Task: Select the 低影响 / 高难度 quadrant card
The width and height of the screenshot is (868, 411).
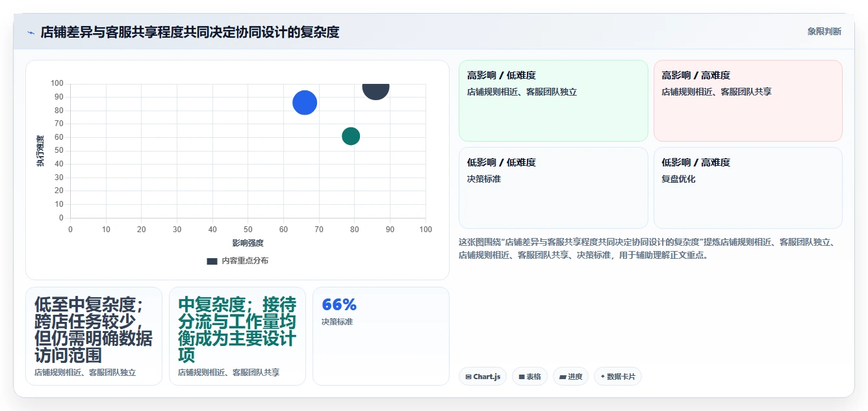Action: point(748,188)
